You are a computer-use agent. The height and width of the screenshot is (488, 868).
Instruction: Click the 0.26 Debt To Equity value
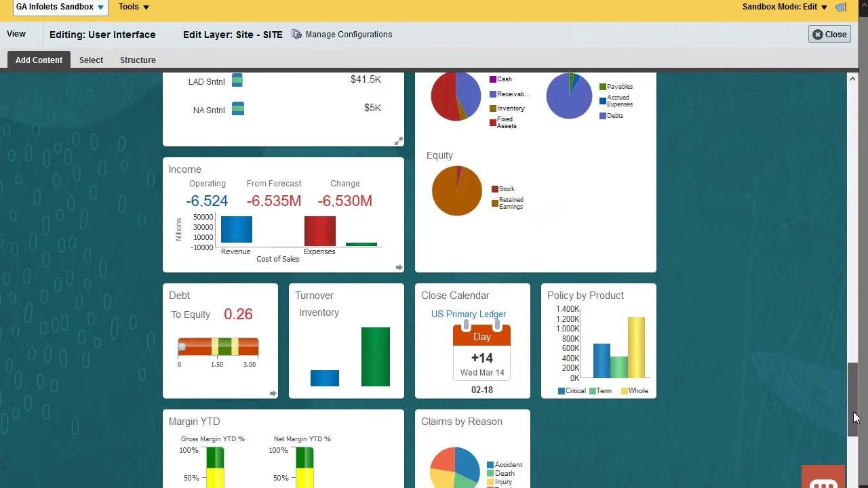(x=238, y=314)
